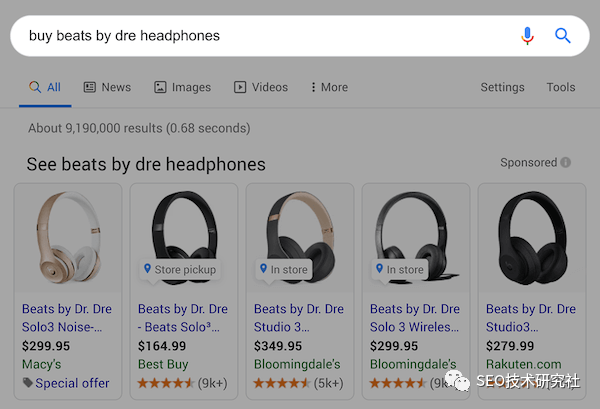Open Tools
The image size is (600, 409).
pyautogui.click(x=561, y=88)
